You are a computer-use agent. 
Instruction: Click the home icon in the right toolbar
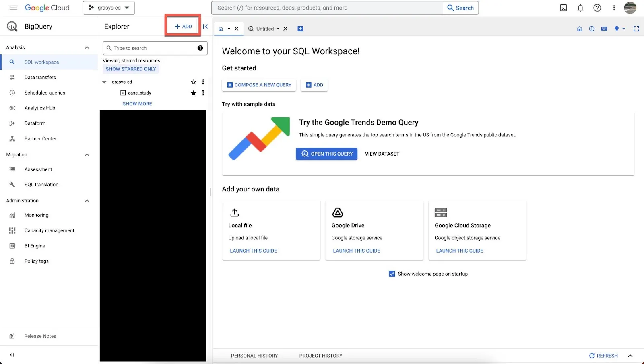(x=580, y=29)
